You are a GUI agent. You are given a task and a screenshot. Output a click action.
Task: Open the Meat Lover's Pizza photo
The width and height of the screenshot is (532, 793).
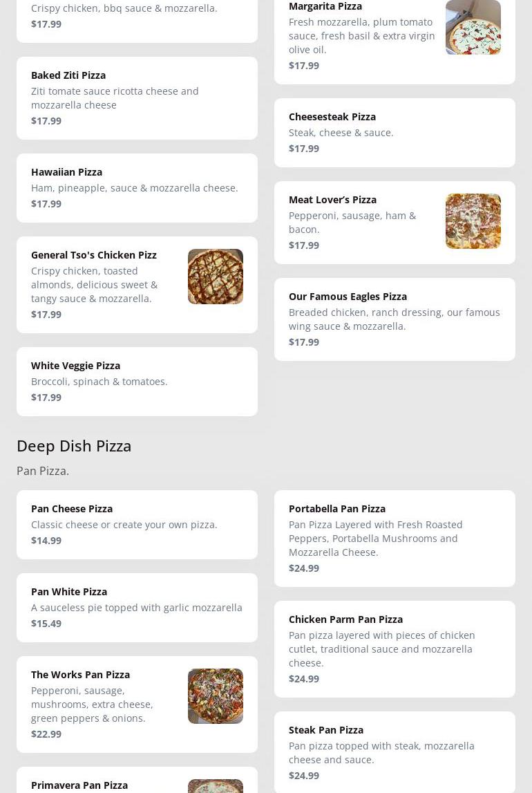tap(473, 221)
